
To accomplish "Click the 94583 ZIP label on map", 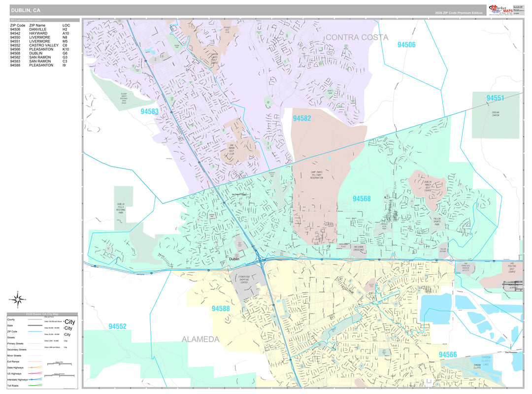I will point(149,112).
